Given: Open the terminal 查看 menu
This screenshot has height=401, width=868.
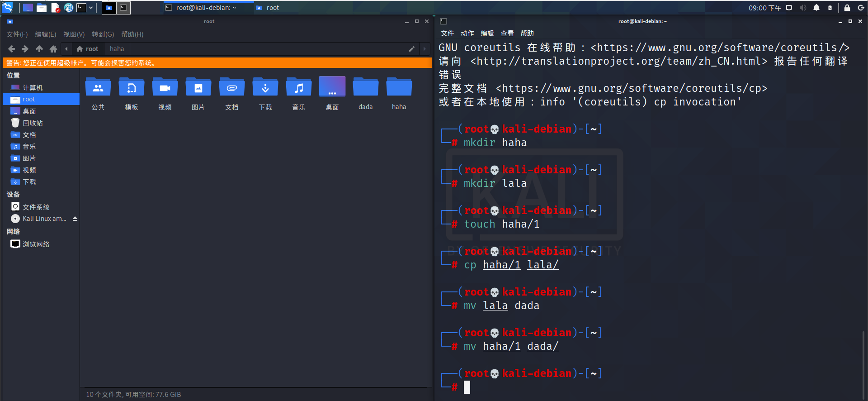Looking at the screenshot, I should [507, 33].
